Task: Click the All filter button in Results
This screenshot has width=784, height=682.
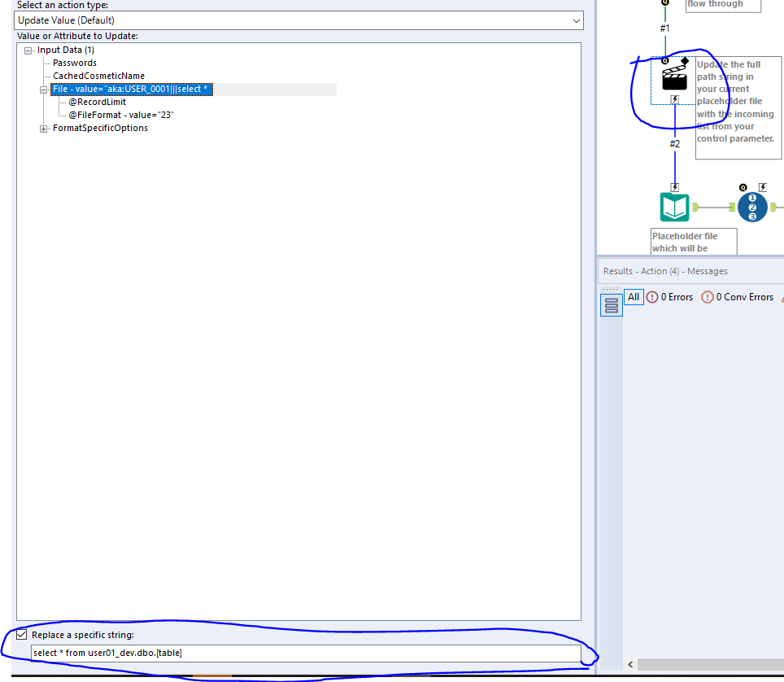Action: coord(634,296)
